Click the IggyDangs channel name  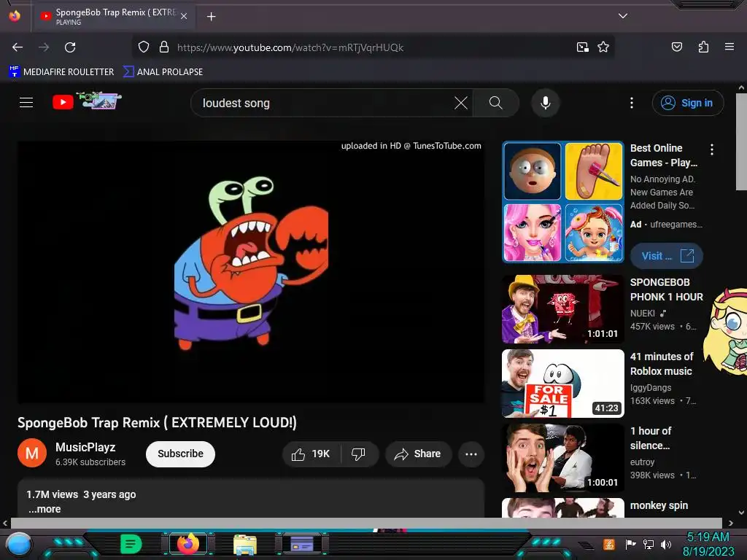pos(650,388)
